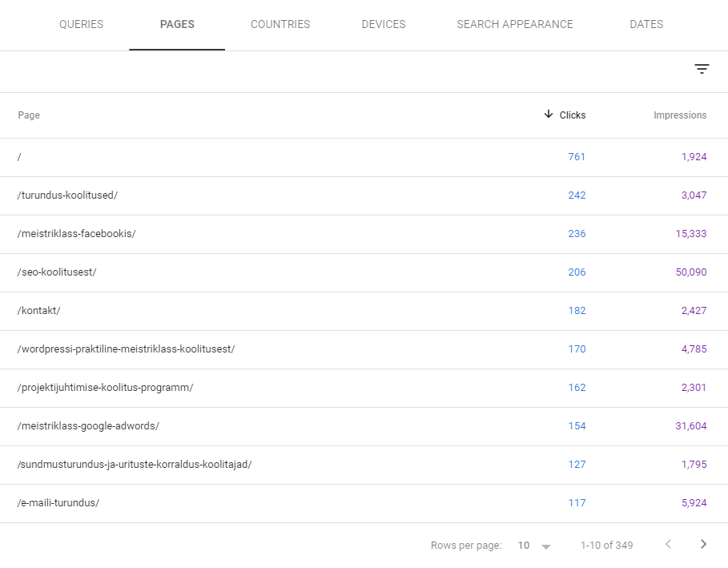Viewport: 728px width, 568px height.
Task: Select the /e-maili-turundus/ page row
Action: tap(58, 503)
